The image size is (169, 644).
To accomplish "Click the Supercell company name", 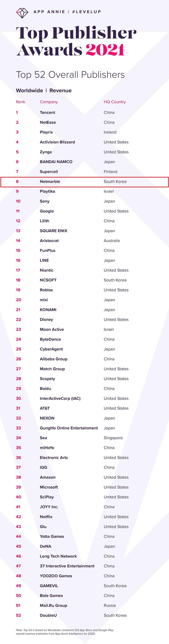I will click(49, 172).
